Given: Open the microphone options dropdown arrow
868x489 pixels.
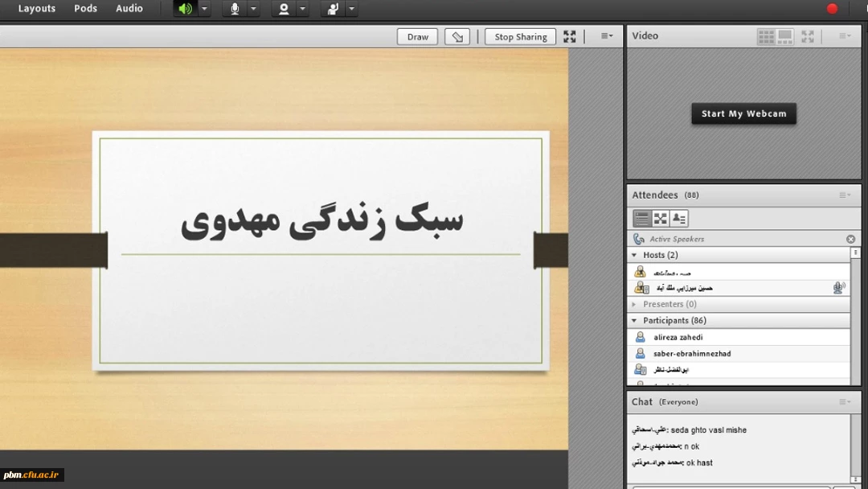Looking at the screenshot, I should [x=253, y=9].
